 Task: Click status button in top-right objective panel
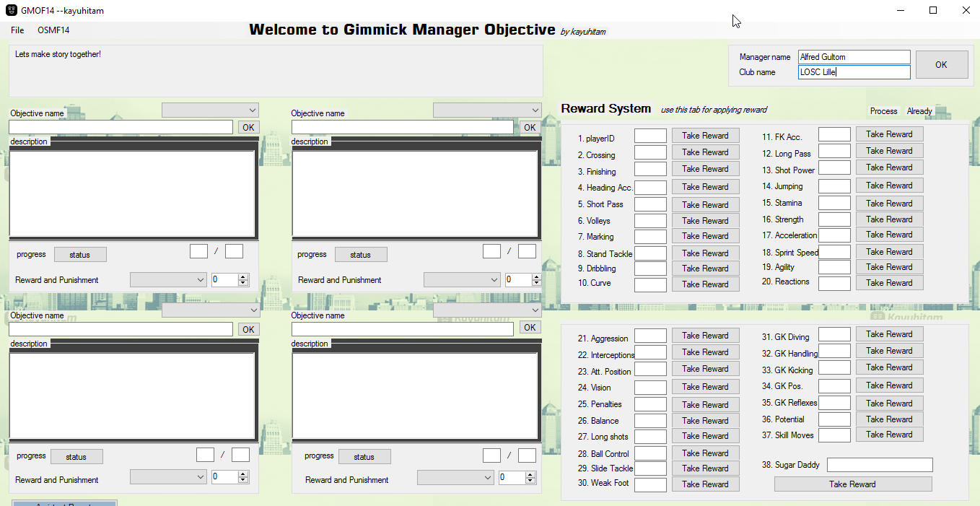click(x=361, y=255)
